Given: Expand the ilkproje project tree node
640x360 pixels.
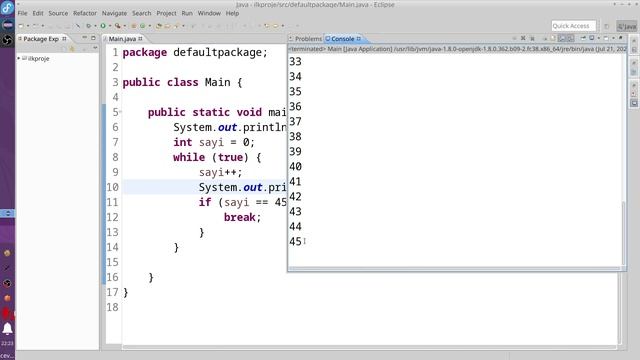Looking at the screenshot, I should (19, 58).
